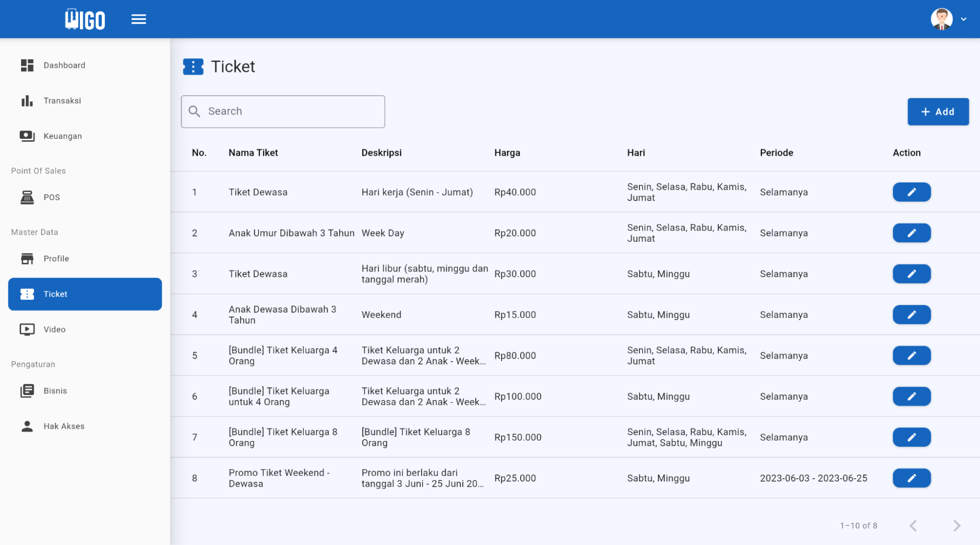980x545 pixels.
Task: Select Dashboard from the sidebar
Action: tap(64, 65)
